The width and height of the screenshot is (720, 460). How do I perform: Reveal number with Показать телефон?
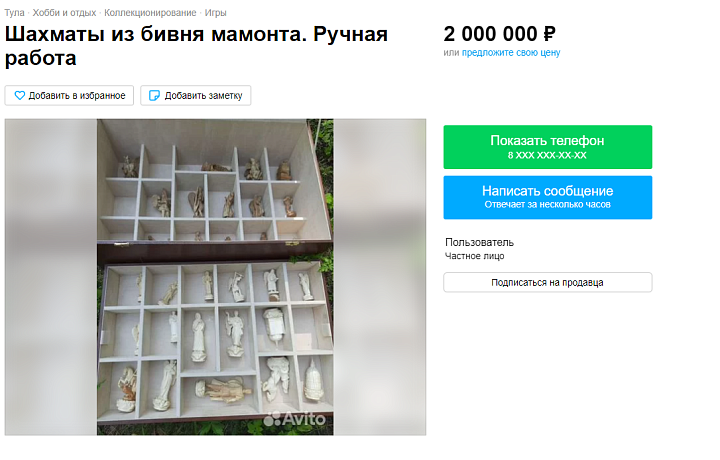547,147
